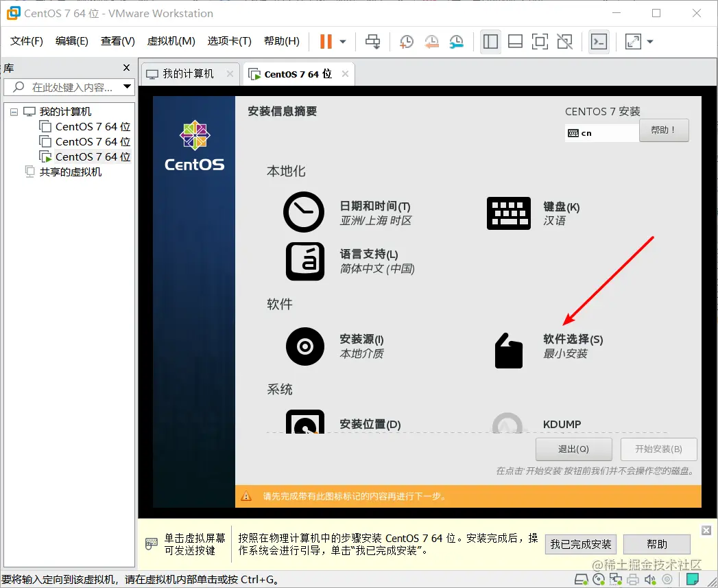Open 日期和时间 clock icon

pos(304,212)
